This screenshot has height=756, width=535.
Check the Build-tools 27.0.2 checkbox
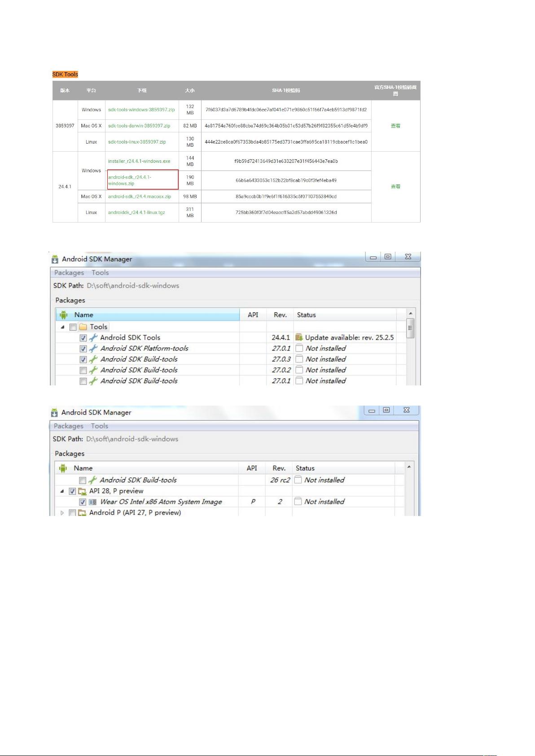coord(83,370)
